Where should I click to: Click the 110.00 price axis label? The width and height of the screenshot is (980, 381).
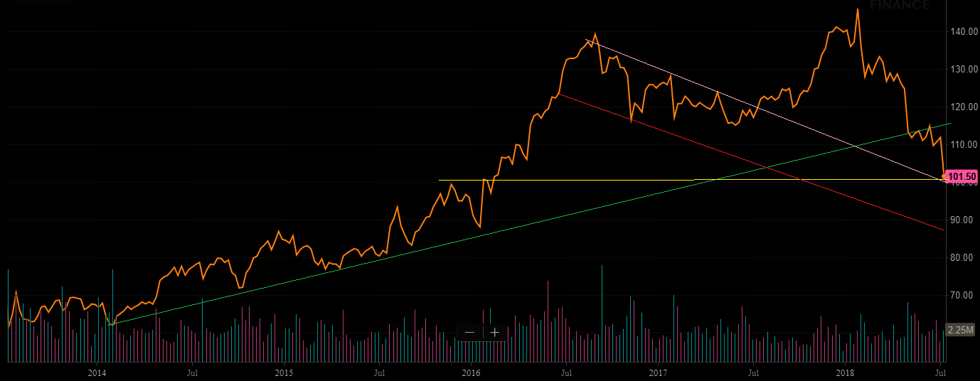(964, 144)
